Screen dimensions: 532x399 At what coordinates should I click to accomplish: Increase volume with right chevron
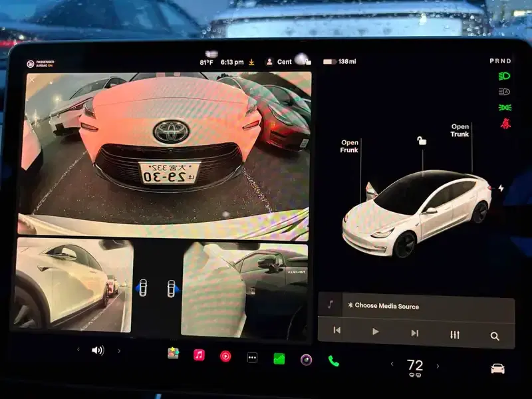pos(119,351)
